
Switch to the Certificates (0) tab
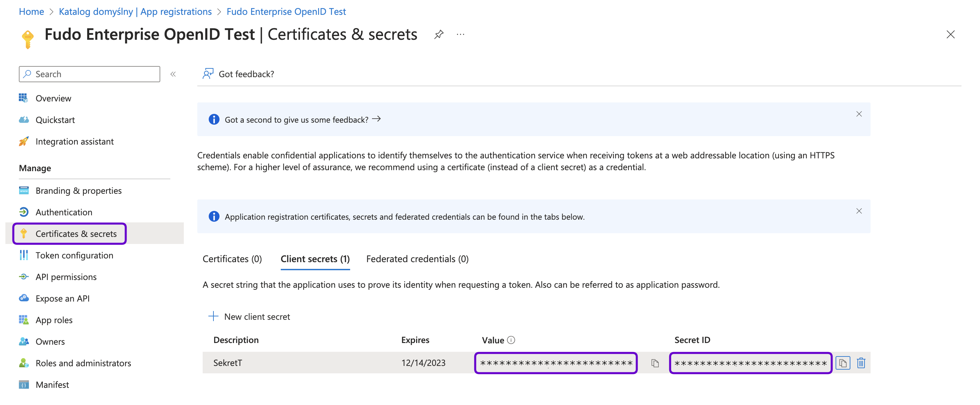click(232, 259)
